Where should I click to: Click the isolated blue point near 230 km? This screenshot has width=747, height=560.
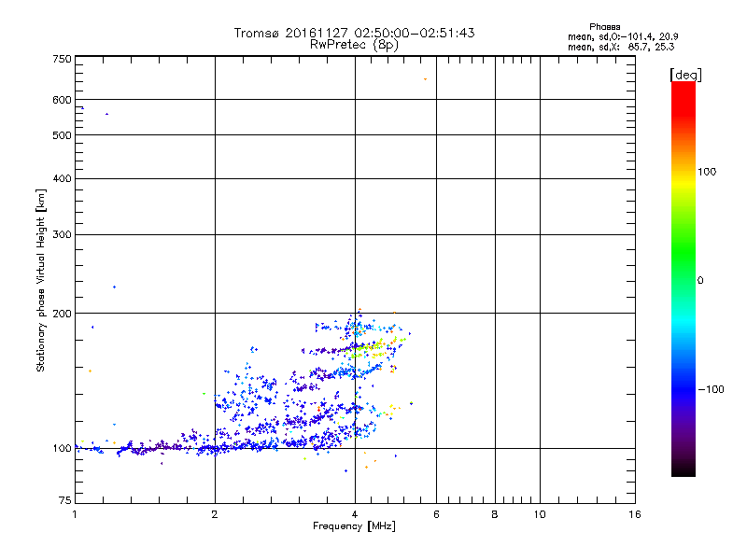pos(114,287)
